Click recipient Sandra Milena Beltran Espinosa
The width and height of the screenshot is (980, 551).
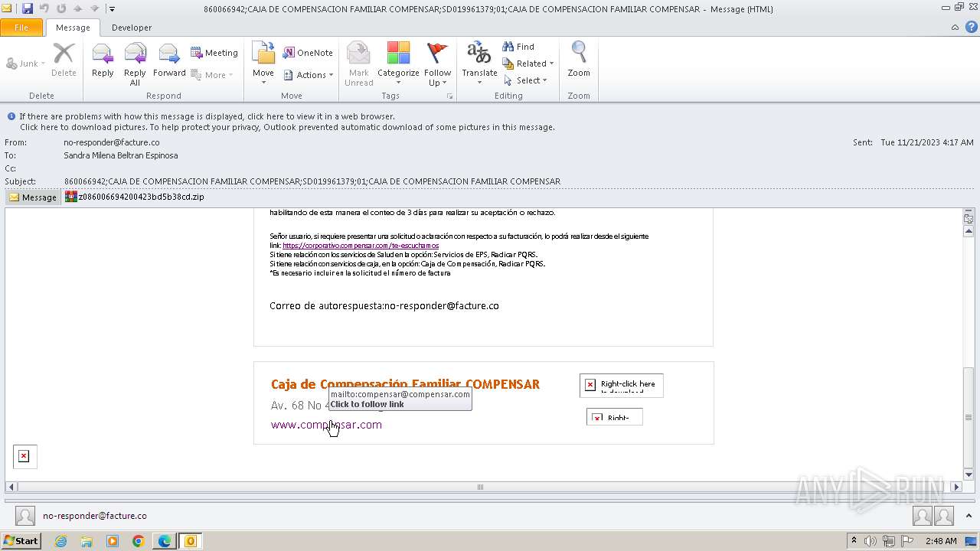coord(121,155)
